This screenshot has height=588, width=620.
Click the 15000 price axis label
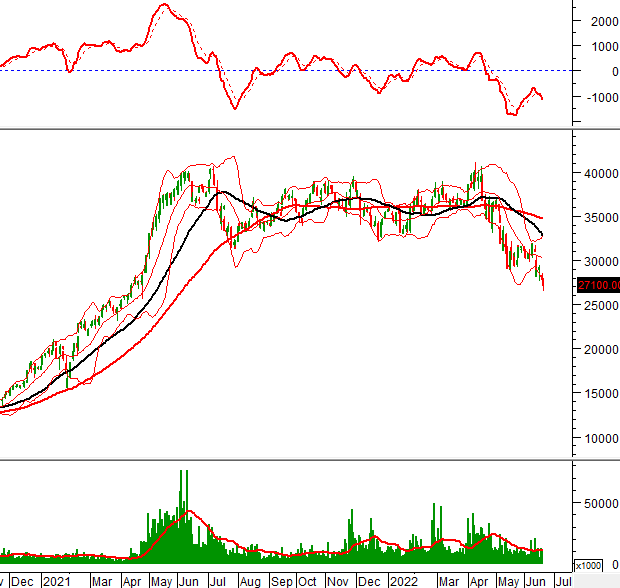600,393
